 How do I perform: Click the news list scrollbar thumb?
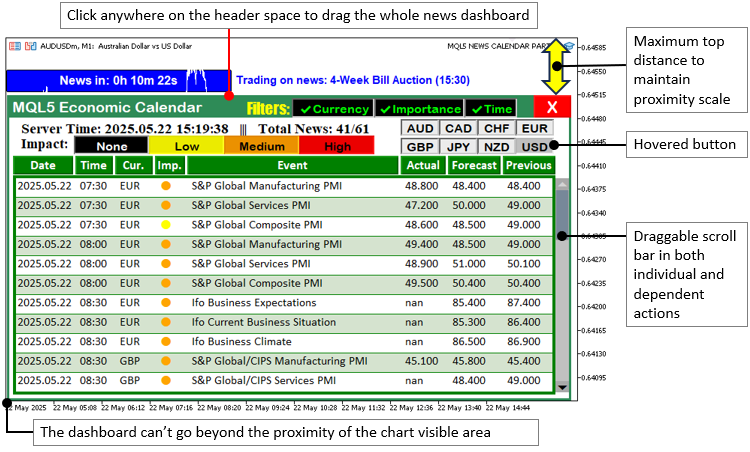(562, 214)
